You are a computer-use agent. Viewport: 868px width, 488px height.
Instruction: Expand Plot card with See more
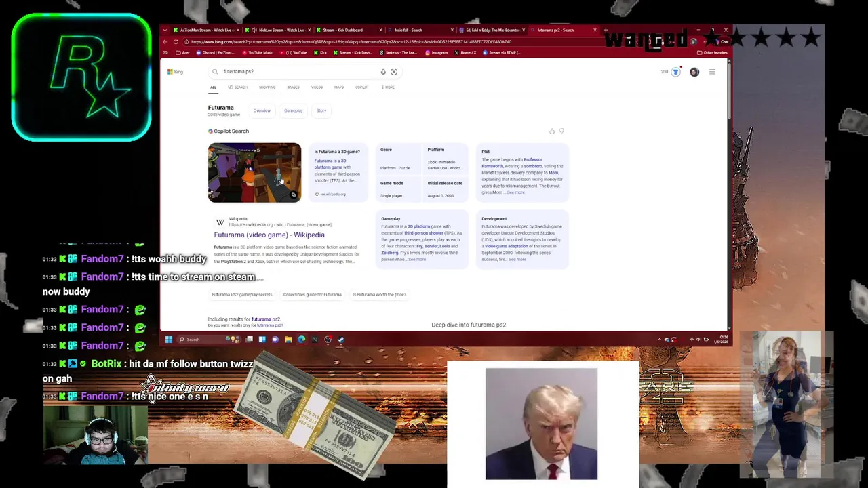tap(516, 193)
